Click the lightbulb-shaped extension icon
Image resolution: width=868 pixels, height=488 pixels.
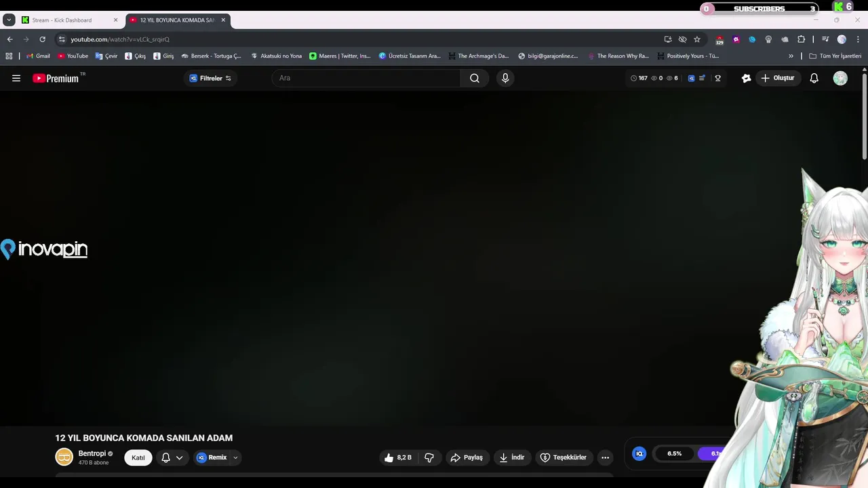point(768,39)
